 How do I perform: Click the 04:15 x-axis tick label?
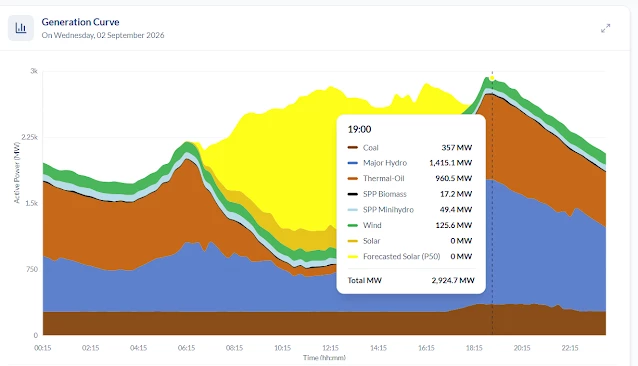pos(138,348)
